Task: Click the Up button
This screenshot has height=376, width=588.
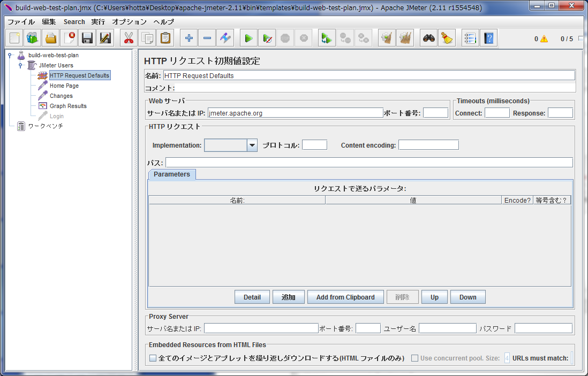Action: [x=434, y=297]
